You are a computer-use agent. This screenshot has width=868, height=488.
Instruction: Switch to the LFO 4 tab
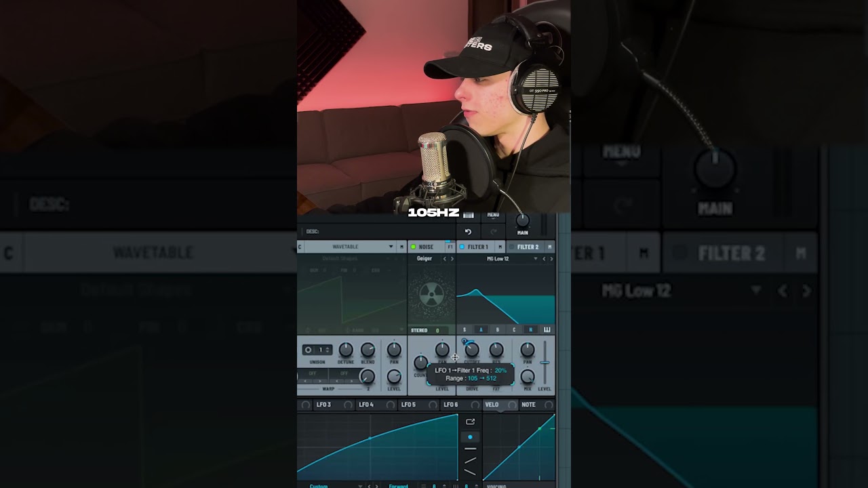coord(366,405)
